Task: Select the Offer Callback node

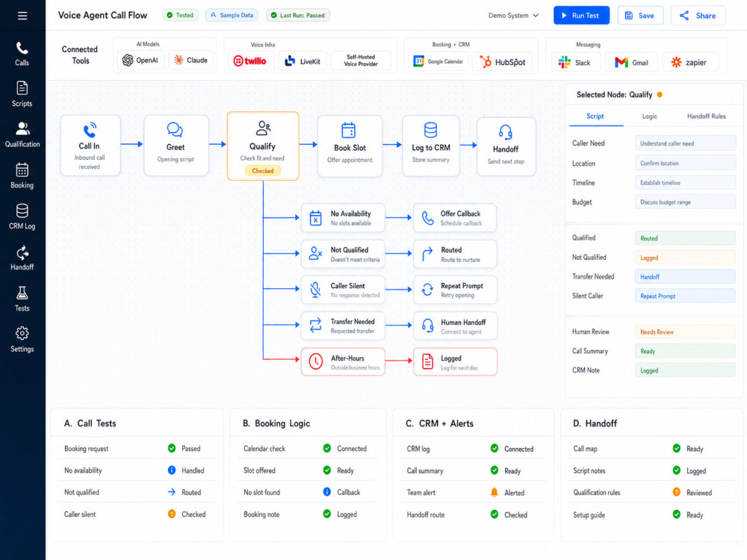Action: [x=454, y=217]
